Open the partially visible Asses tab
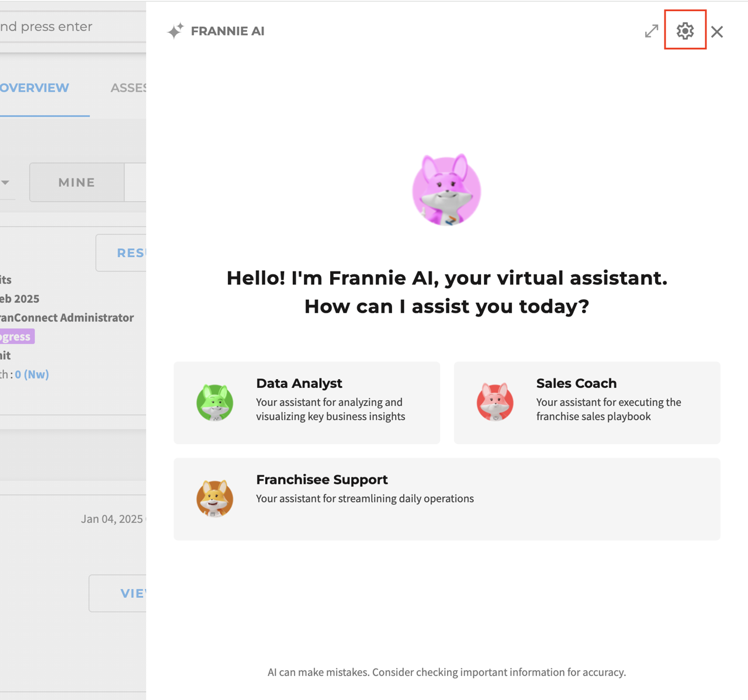 [128, 88]
